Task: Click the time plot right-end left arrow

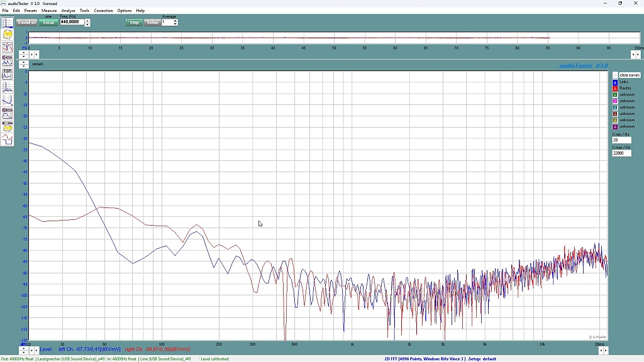Action: click(x=633, y=54)
